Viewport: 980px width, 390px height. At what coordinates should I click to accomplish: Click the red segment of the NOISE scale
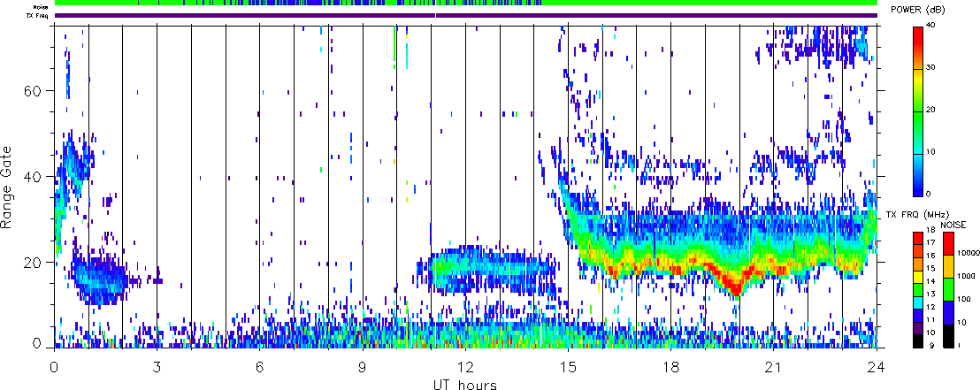(949, 244)
